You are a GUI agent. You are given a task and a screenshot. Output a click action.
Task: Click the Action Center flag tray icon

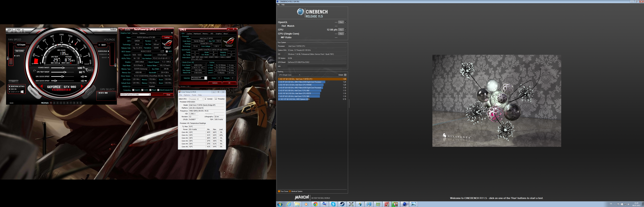[619, 204]
